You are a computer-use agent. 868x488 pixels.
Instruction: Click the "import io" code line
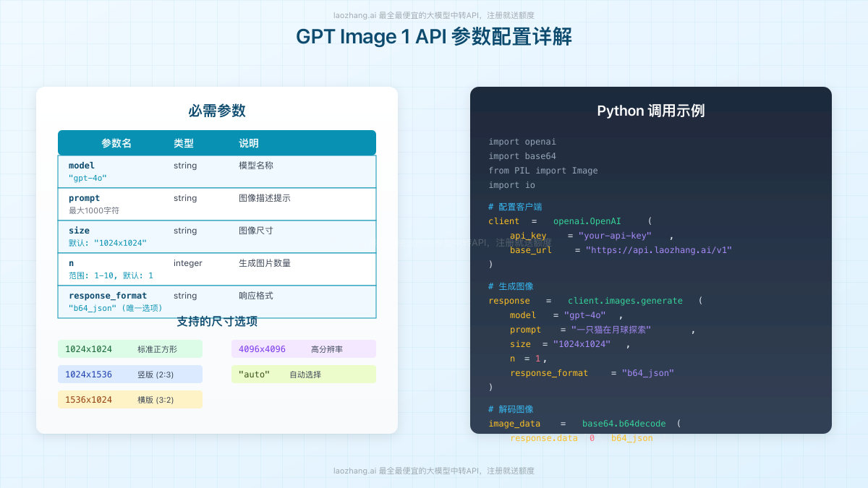tap(512, 185)
